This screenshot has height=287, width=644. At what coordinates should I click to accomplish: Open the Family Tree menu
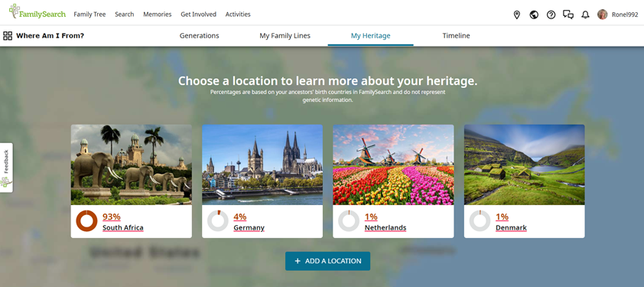pyautogui.click(x=89, y=15)
